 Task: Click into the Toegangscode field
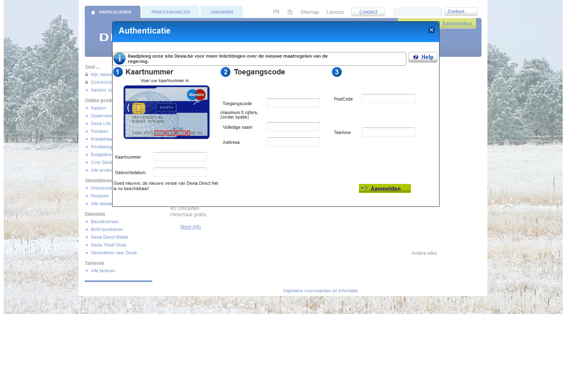click(293, 103)
